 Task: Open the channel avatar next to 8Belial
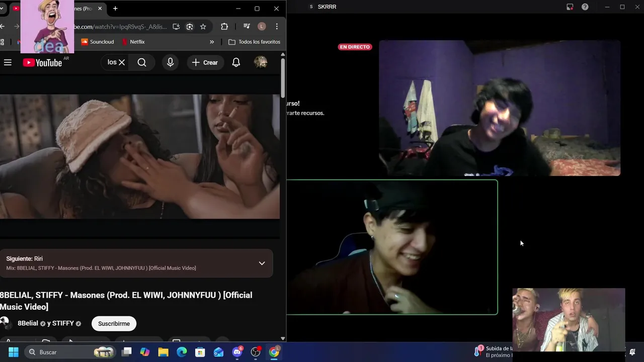5,323
